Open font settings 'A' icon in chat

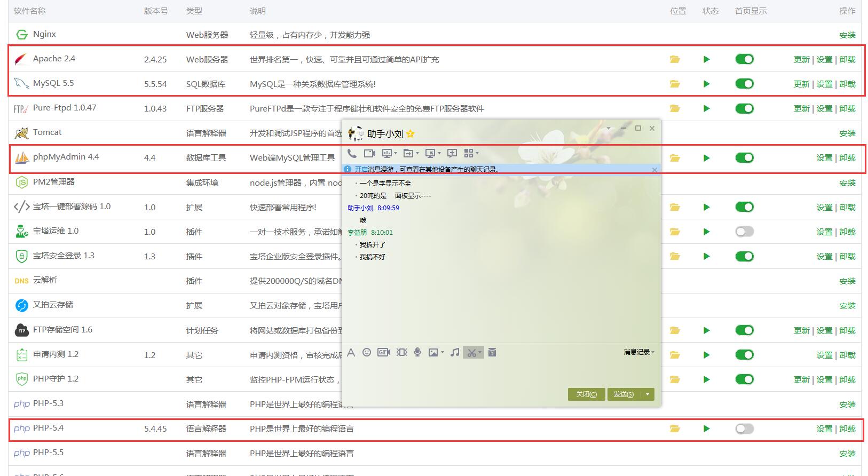tap(351, 352)
